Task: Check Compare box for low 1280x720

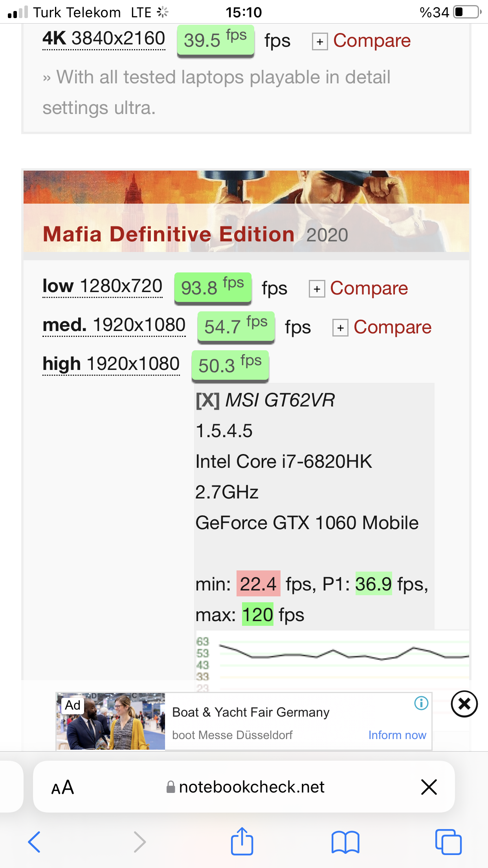Action: point(317,289)
